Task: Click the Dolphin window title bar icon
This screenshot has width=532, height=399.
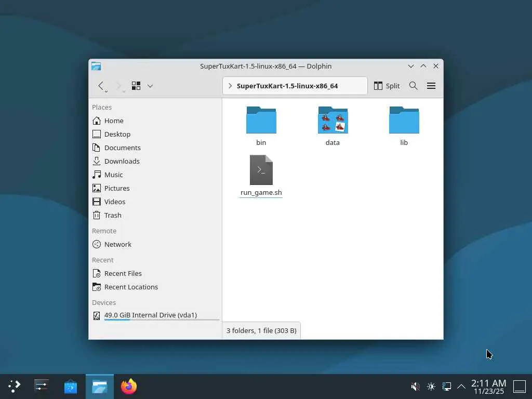Action: [x=96, y=66]
